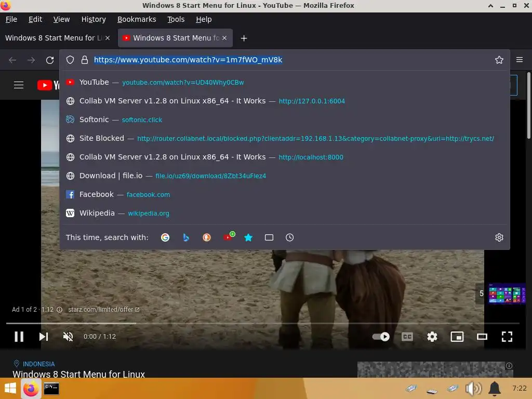
Task: Select the Facebook suggestion
Action: point(284,194)
